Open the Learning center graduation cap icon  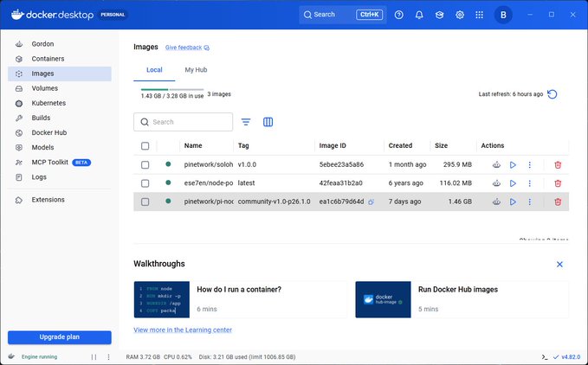tap(440, 15)
